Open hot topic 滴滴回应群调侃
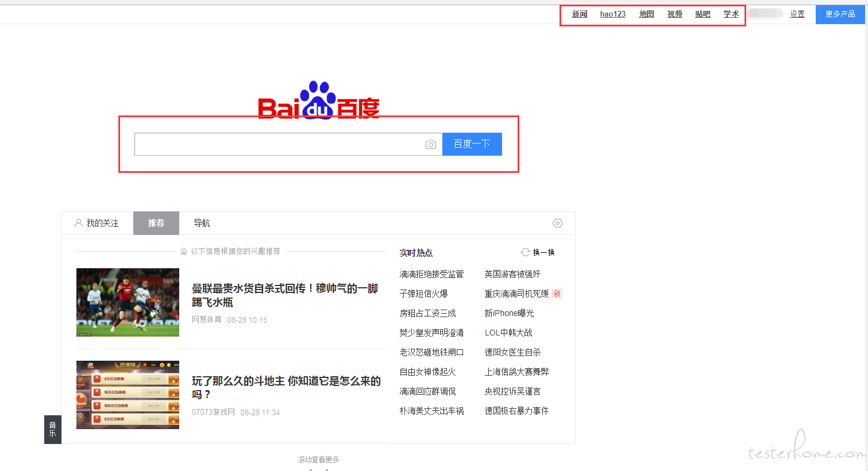This screenshot has height=471, width=868. pos(428,392)
